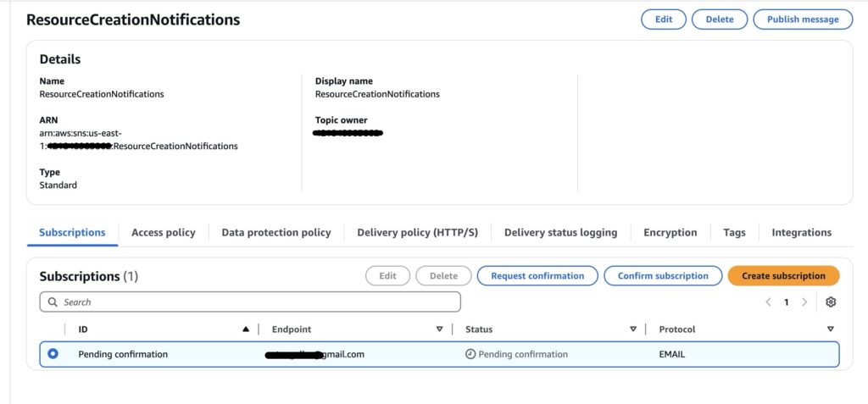Click the pending confirmation clock icon

click(470, 354)
